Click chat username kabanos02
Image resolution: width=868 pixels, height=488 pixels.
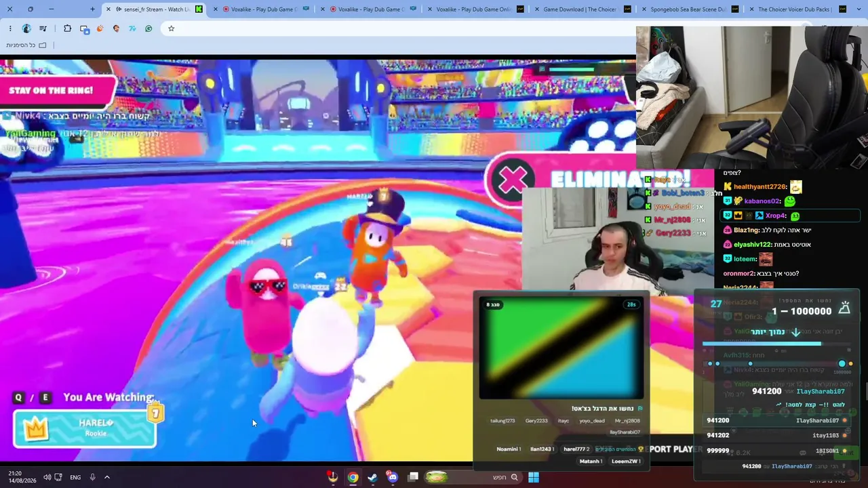pyautogui.click(x=762, y=201)
